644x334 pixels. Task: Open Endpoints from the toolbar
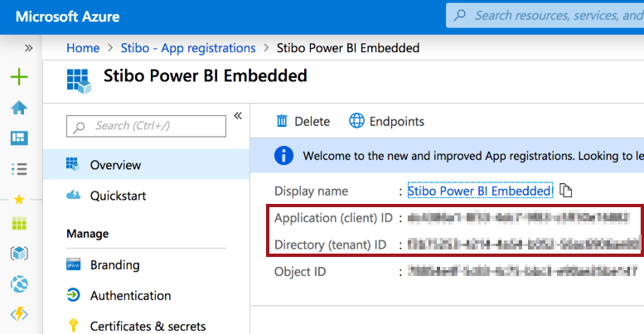click(x=386, y=121)
